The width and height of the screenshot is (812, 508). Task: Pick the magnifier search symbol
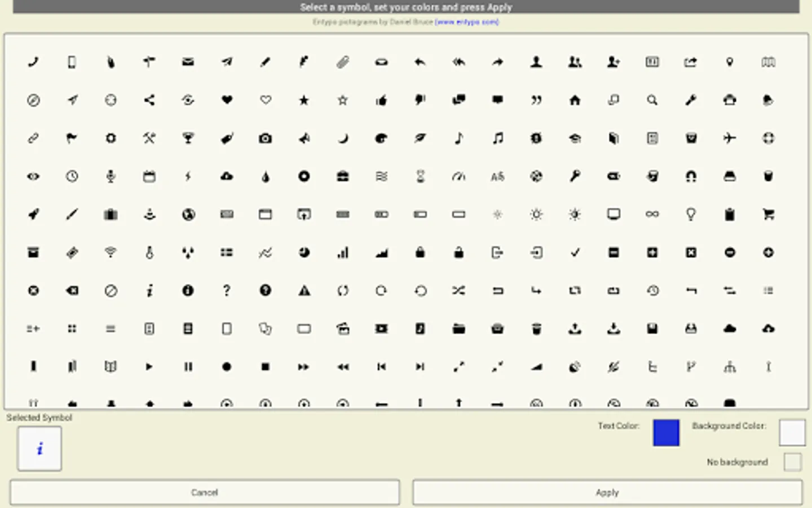[x=652, y=100]
